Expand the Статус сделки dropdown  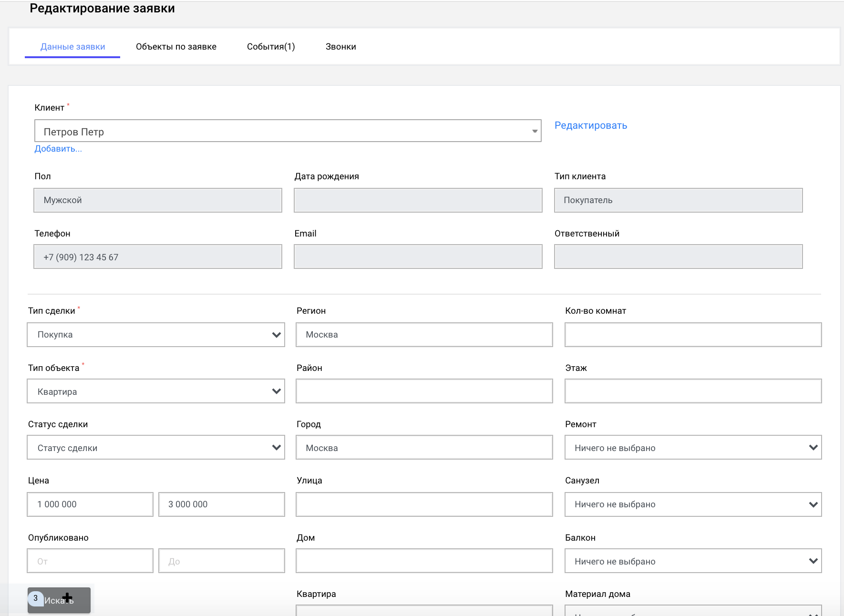pos(156,447)
